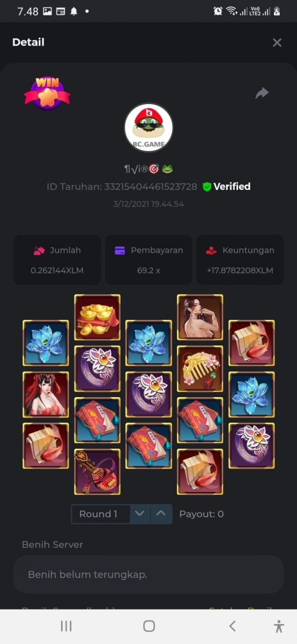Viewport: 297px width, 644px height.
Task: Click the Jumlah amount card
Action: pos(57,260)
